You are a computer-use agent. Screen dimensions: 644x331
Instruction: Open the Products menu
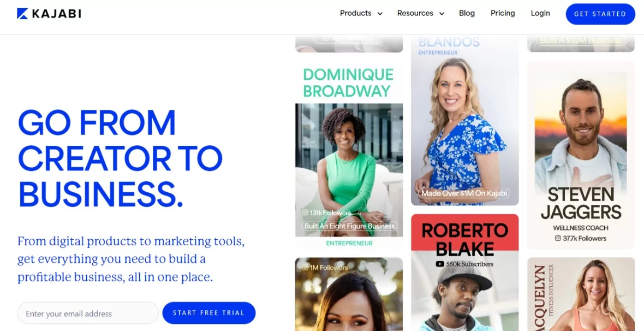361,13
